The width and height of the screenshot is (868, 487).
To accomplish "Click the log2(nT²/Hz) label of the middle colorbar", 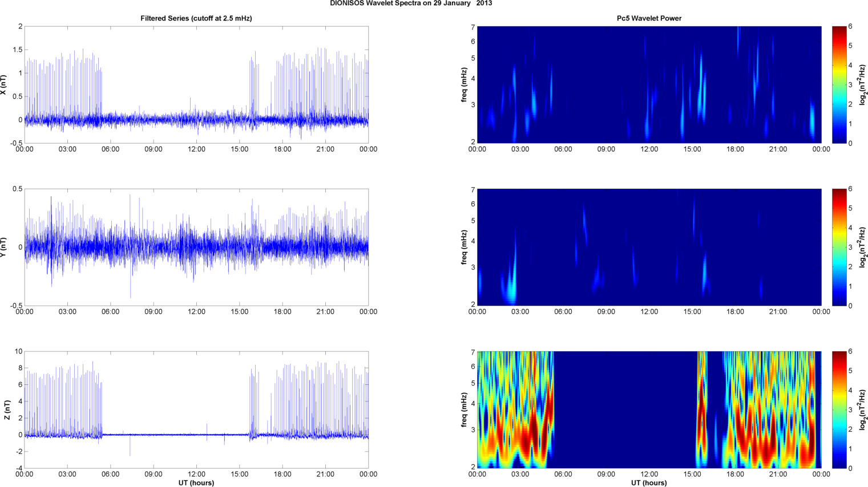I will point(863,247).
